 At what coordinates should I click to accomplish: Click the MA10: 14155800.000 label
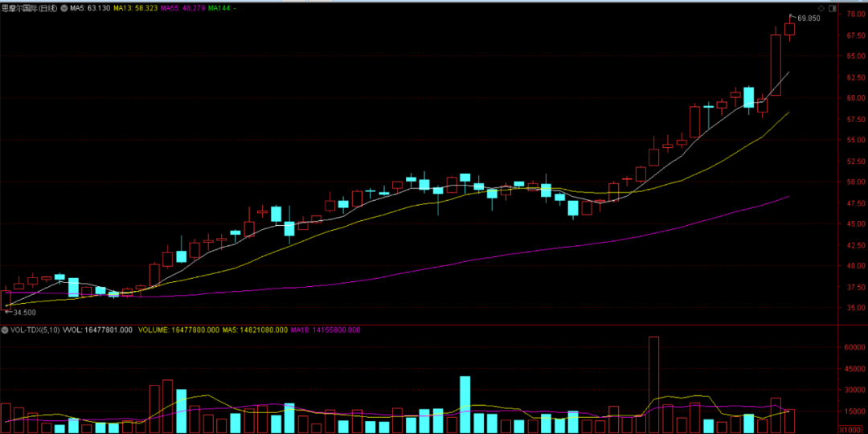click(x=325, y=330)
